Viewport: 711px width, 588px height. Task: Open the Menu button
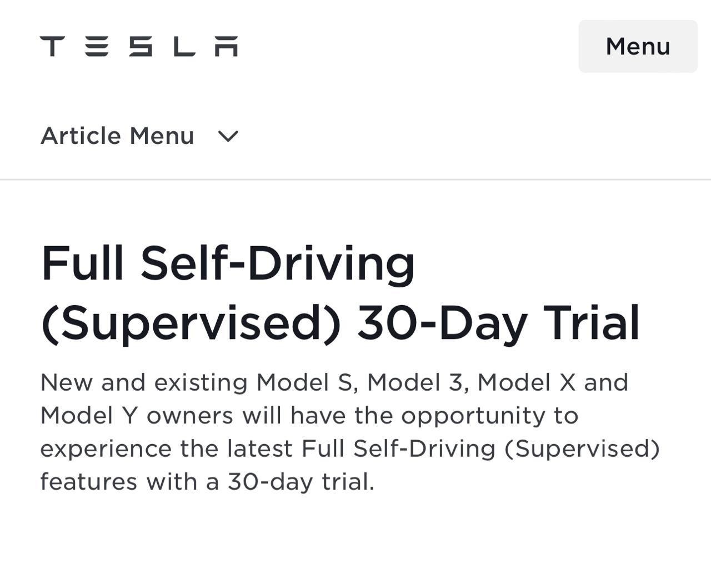point(638,47)
